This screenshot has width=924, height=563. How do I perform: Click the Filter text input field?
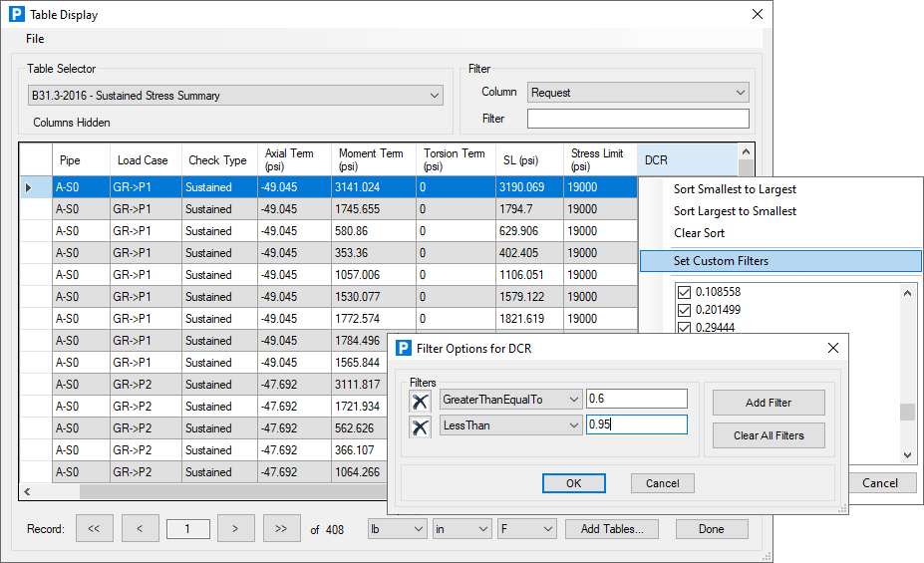[638, 119]
